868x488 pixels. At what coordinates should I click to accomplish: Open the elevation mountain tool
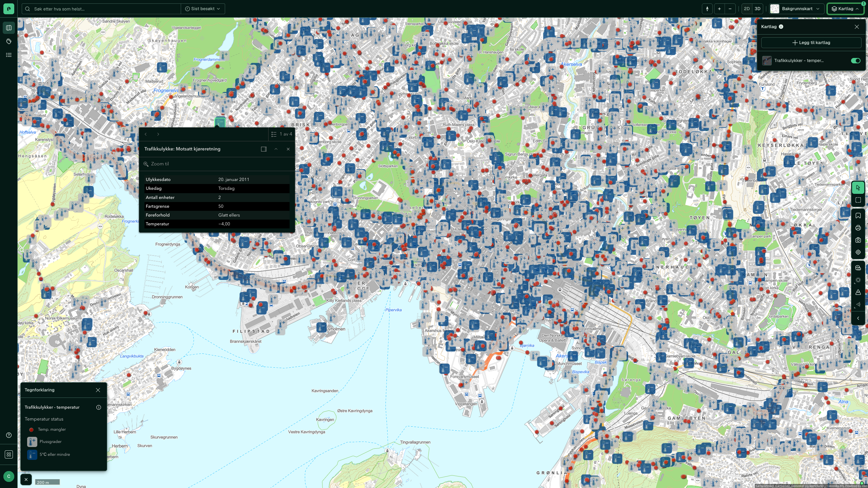(858, 292)
